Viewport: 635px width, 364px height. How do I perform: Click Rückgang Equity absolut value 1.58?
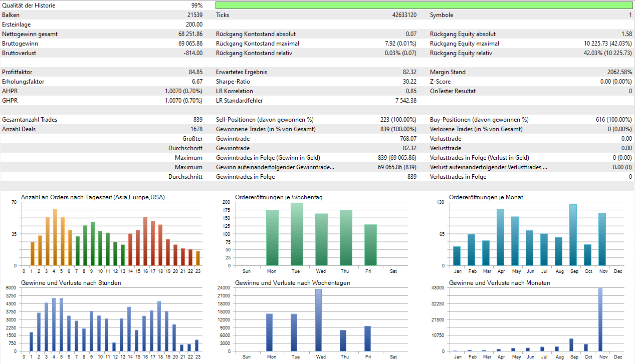[627, 34]
